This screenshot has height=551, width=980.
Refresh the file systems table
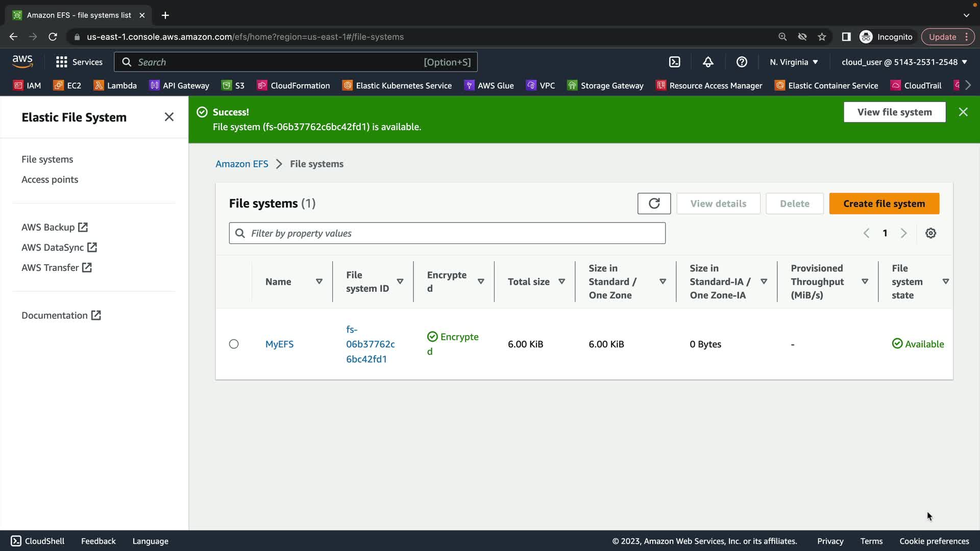tap(654, 204)
